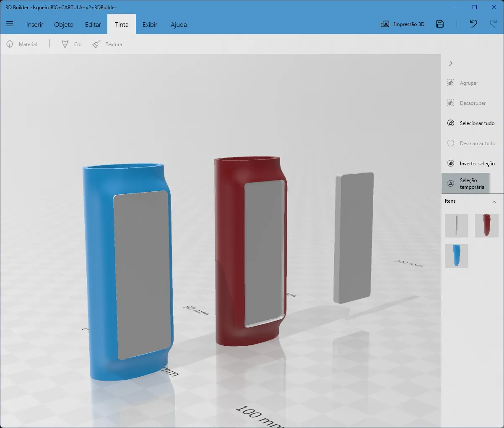504x428 pixels.
Task: Open the Exibir tab
Action: coord(150,24)
